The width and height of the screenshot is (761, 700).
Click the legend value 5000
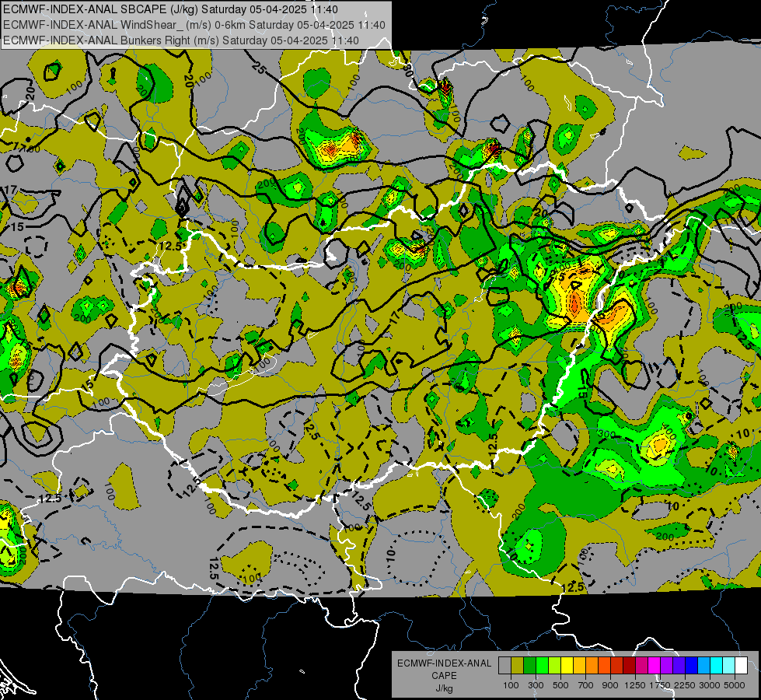pyautogui.click(x=735, y=685)
